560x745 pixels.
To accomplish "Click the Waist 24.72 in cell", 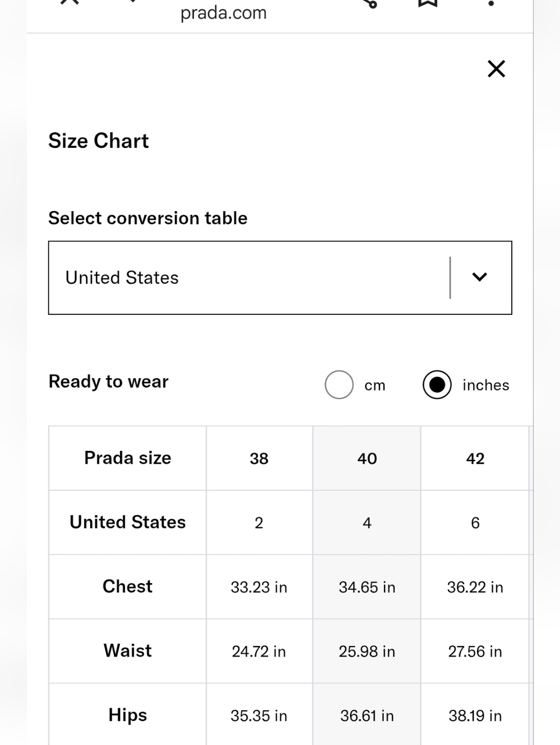I will pyautogui.click(x=259, y=651).
